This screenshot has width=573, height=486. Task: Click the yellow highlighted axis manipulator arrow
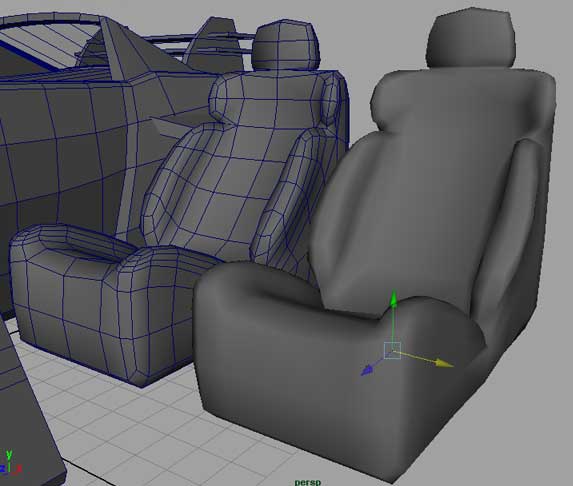[x=444, y=363]
